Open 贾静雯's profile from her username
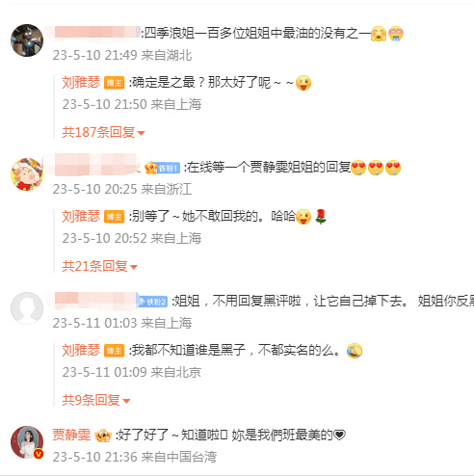The height and width of the screenshot is (476, 474). click(x=71, y=435)
